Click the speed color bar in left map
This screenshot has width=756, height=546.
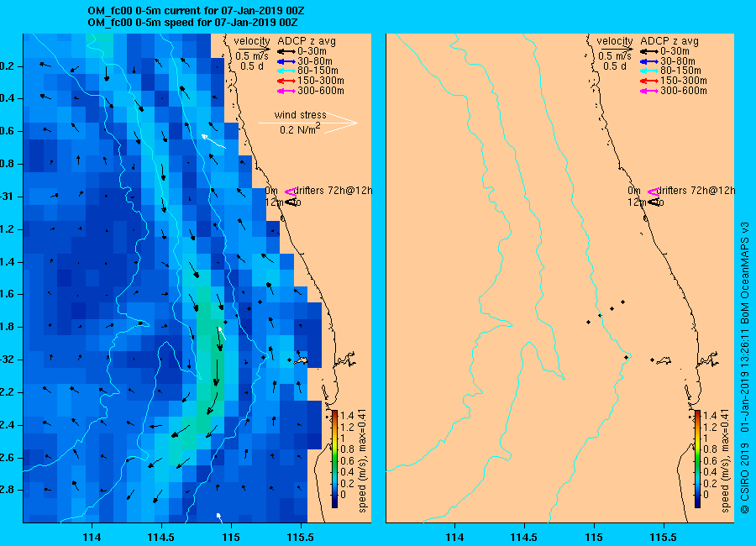(334, 459)
